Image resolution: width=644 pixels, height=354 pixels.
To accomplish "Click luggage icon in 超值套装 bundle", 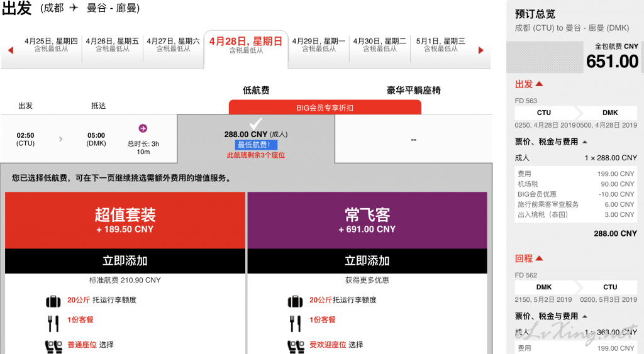I will coord(53,301).
